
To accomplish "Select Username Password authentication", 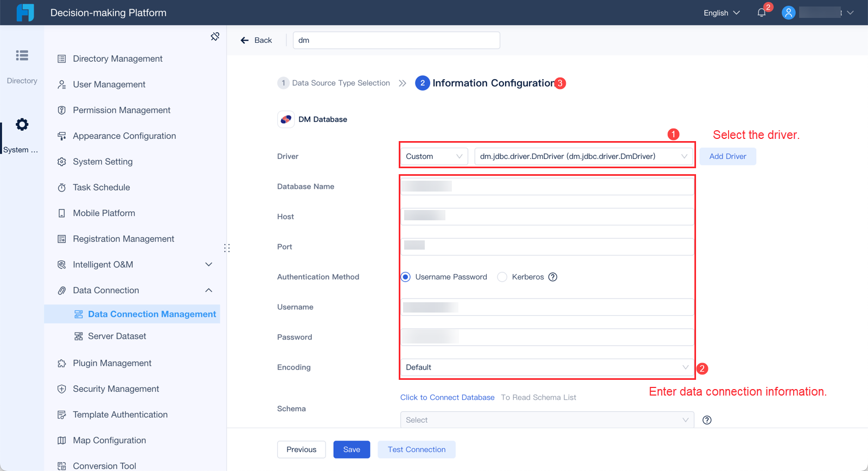I will tap(405, 277).
